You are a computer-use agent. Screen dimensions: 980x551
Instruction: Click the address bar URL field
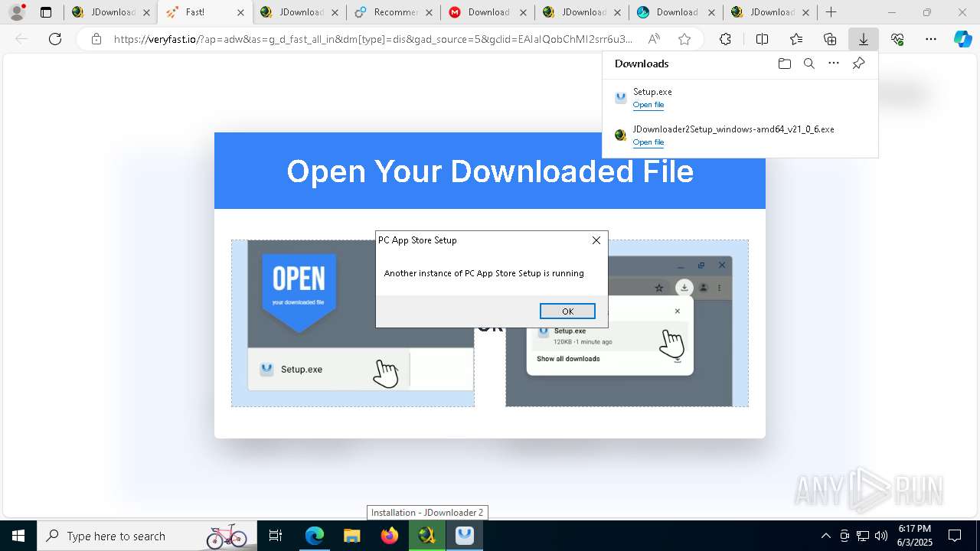point(373,39)
